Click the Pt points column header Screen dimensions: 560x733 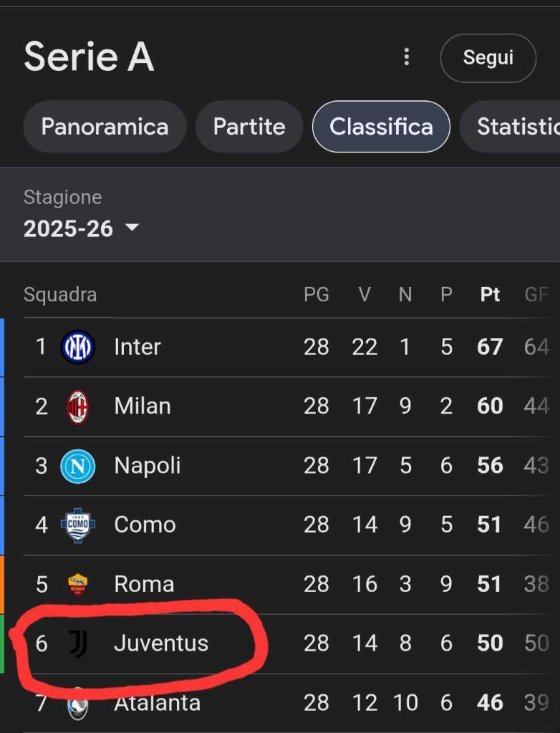(490, 295)
